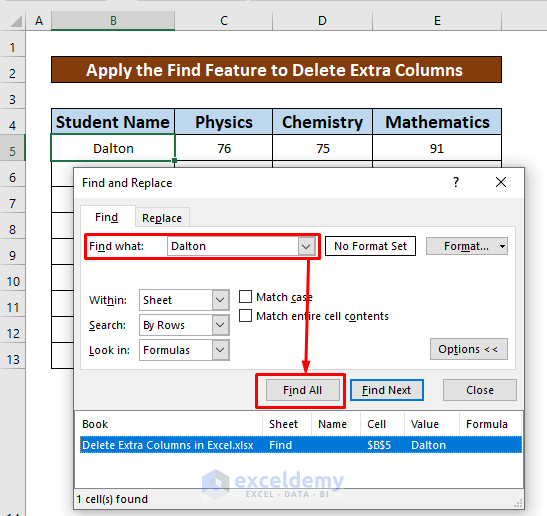
Task: Select the Physics score cell 76
Action: 224,148
